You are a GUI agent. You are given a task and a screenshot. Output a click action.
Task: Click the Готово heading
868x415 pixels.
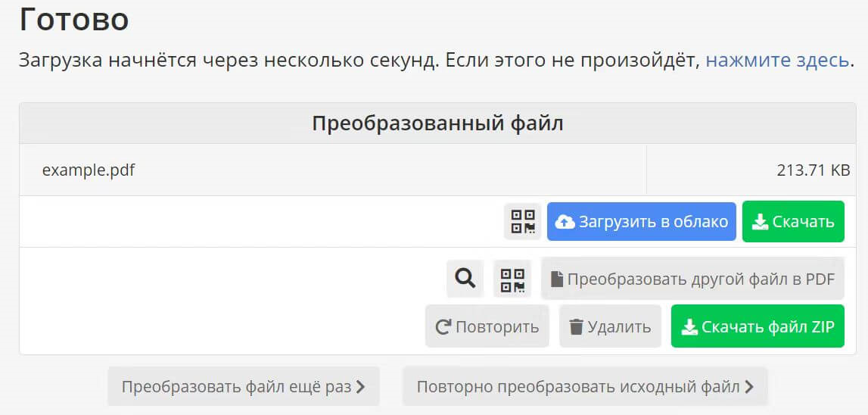click(x=73, y=20)
